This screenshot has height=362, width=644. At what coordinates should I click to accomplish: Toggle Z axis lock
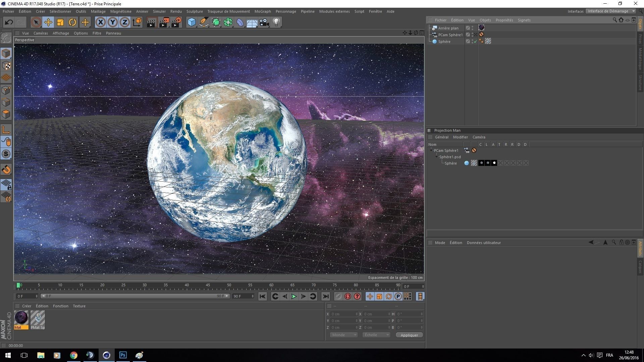[125, 22]
